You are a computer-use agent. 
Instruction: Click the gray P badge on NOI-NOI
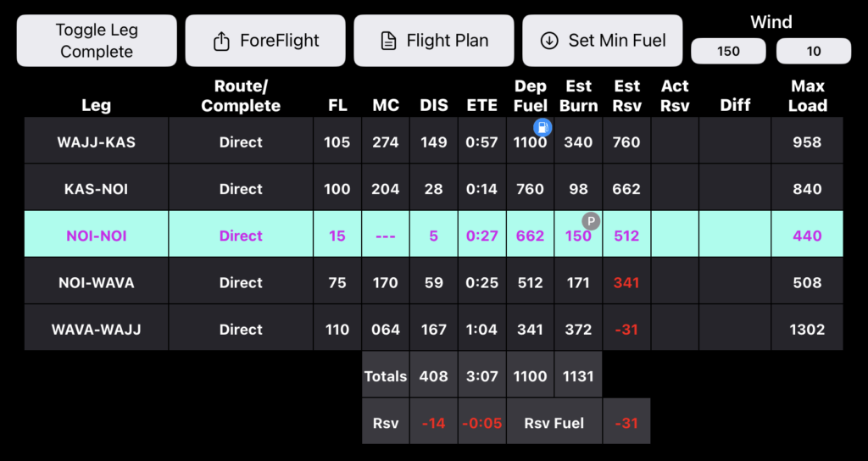(x=591, y=221)
